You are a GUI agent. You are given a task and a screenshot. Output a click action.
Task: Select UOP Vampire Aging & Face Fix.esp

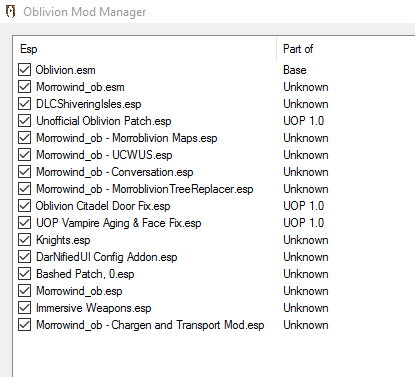tap(119, 223)
